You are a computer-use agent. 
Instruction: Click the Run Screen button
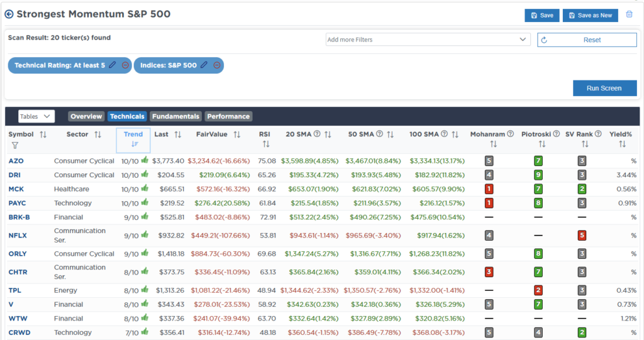tap(604, 88)
